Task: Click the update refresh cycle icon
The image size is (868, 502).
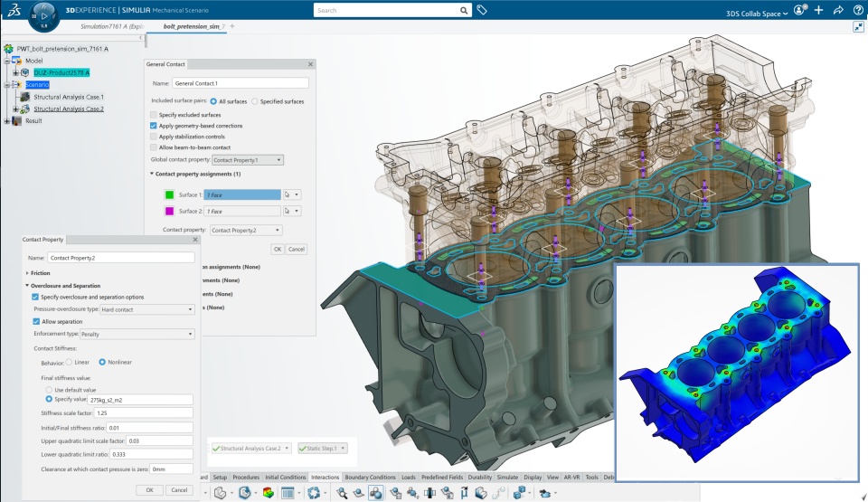Action: 314,493
